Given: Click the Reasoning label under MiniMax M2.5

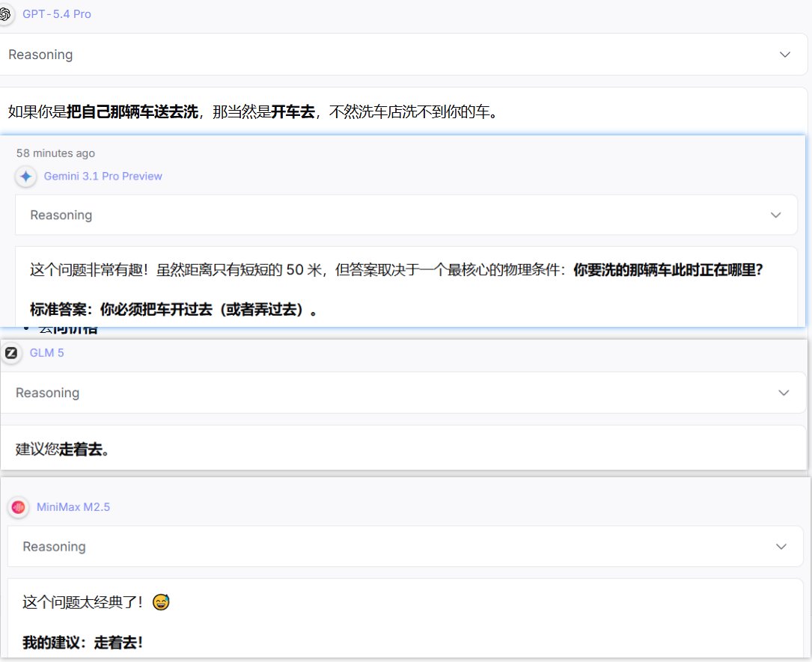Looking at the screenshot, I should (54, 547).
